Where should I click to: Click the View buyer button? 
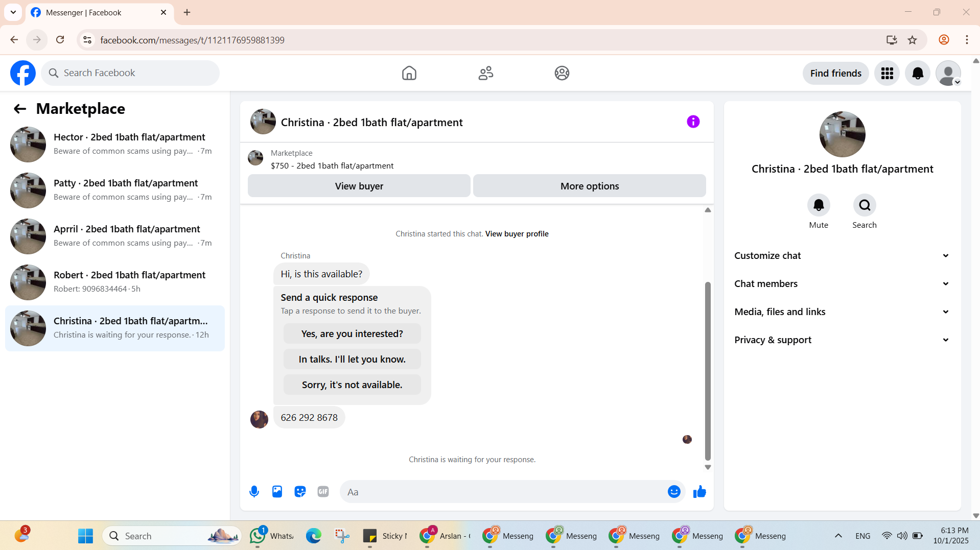click(359, 186)
